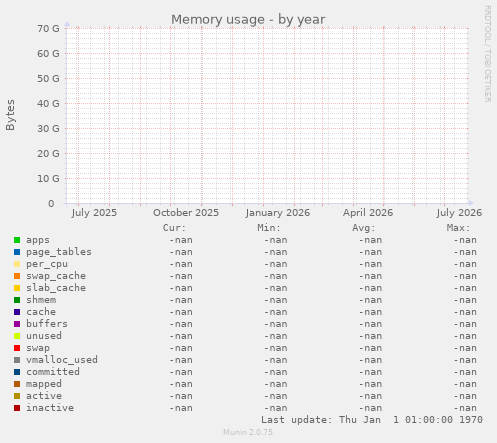Click the '20 G' y-axis value

tap(48, 154)
